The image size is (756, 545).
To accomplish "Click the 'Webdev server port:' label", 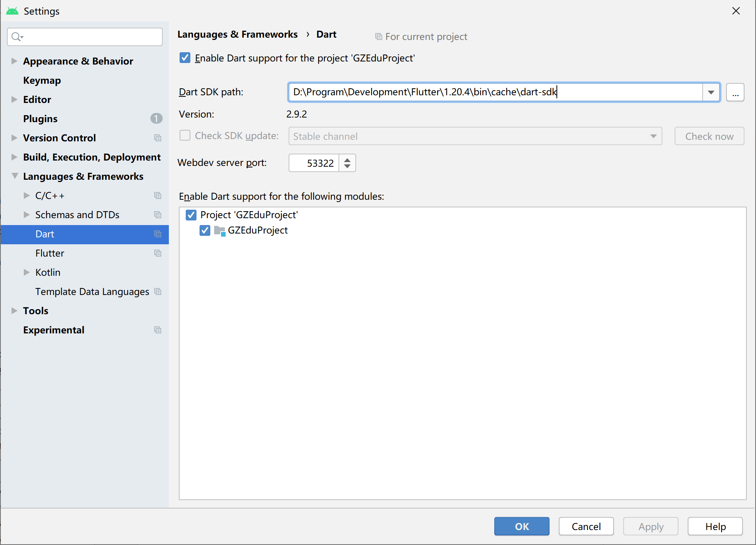I will 222,163.
